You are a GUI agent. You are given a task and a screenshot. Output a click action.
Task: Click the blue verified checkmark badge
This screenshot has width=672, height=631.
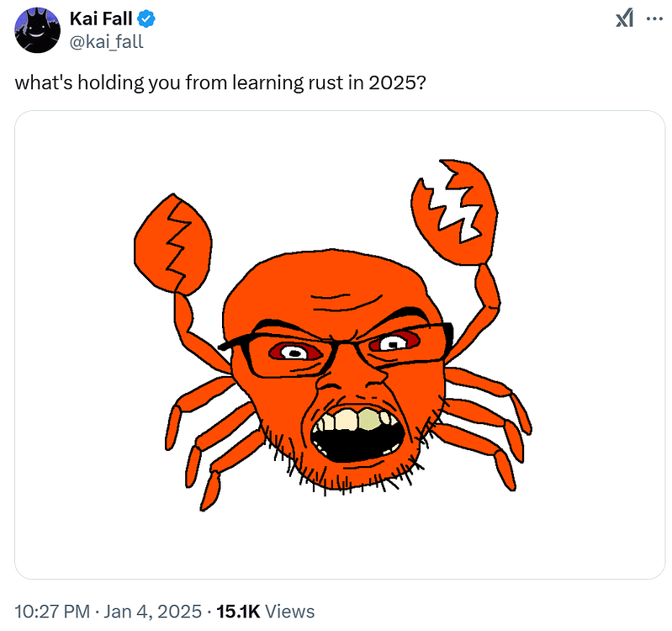145,19
